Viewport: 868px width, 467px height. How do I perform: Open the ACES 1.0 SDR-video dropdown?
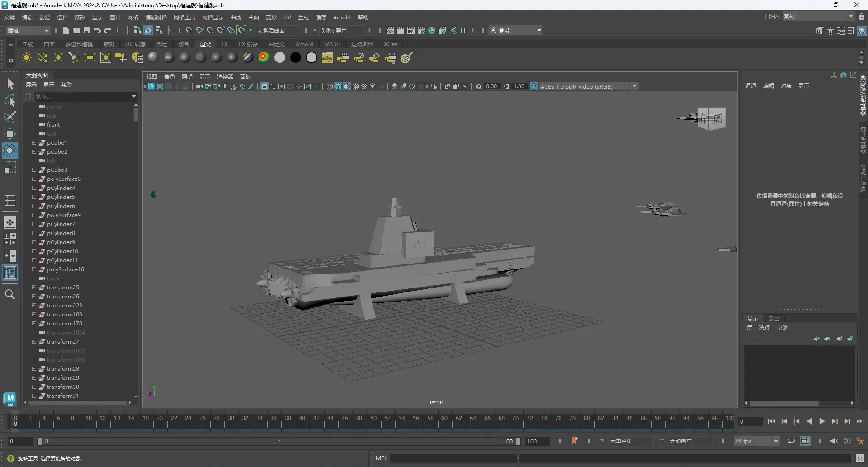589,86
